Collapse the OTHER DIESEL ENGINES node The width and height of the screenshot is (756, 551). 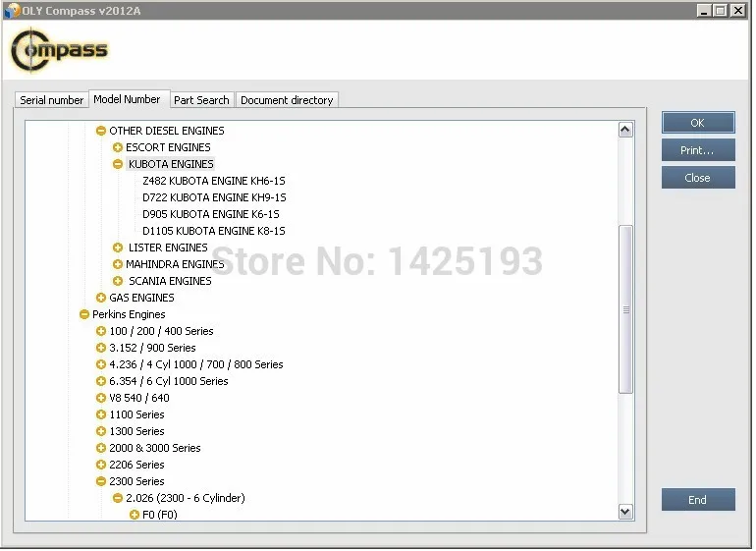(x=101, y=131)
